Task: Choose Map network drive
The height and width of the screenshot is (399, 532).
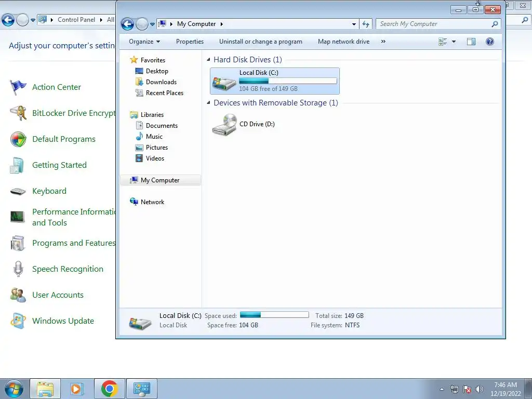Action: click(x=343, y=42)
